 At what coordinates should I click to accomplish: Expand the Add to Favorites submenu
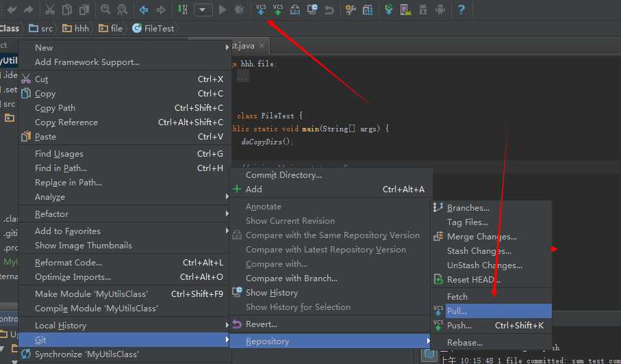click(x=125, y=231)
